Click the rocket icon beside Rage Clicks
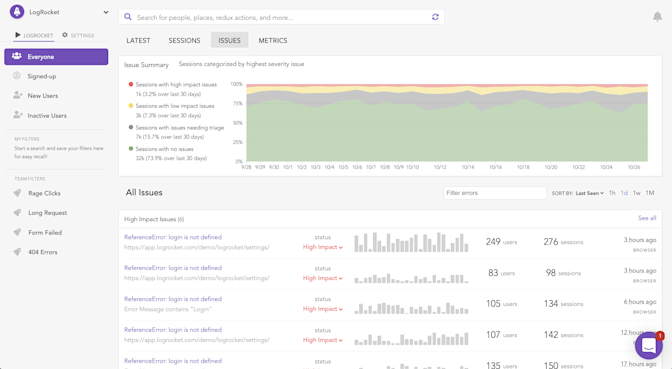 coord(17,193)
